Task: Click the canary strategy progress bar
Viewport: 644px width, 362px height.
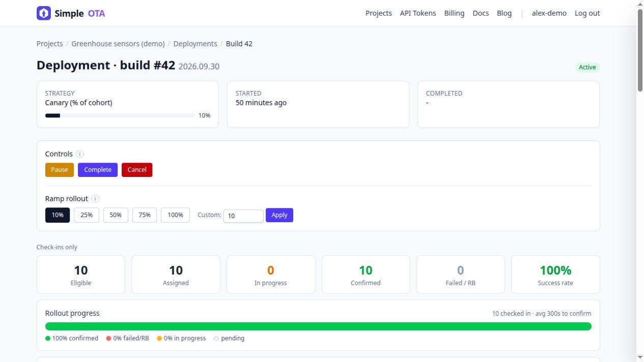Action: (x=120, y=115)
